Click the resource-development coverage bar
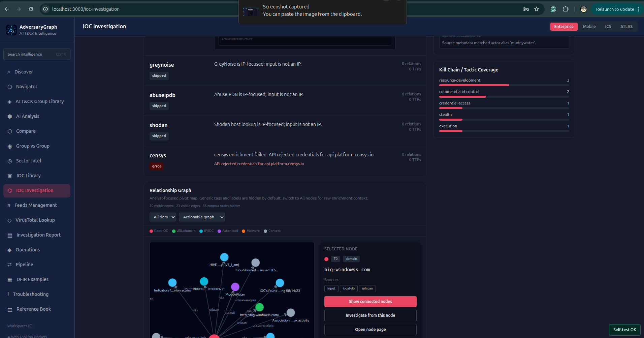Viewport: 644px width, 338px height. 504,85
